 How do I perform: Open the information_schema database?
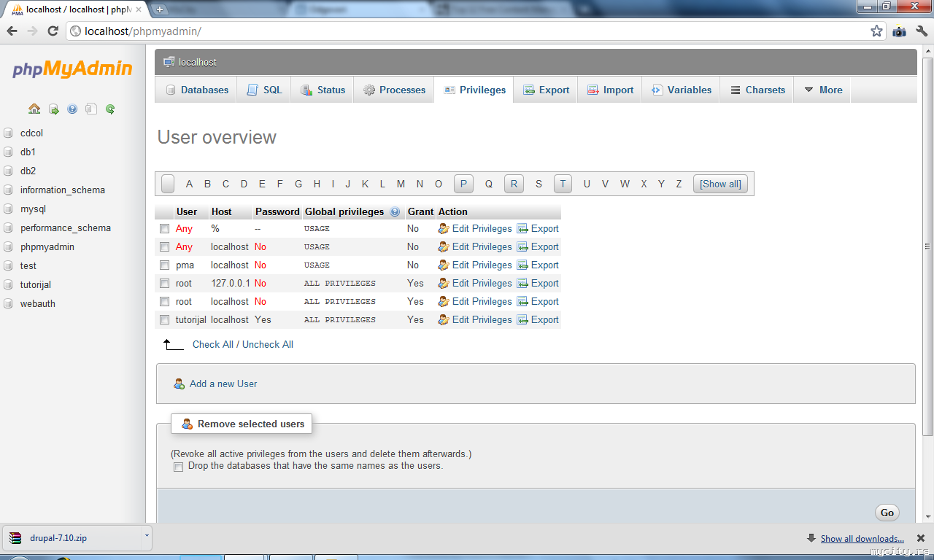[x=63, y=190]
